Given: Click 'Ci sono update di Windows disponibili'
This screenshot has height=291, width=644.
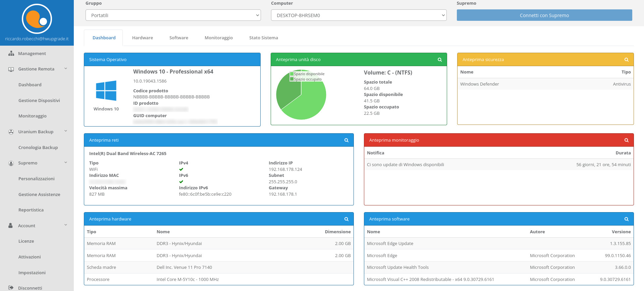Looking at the screenshot, I should (x=406, y=165).
